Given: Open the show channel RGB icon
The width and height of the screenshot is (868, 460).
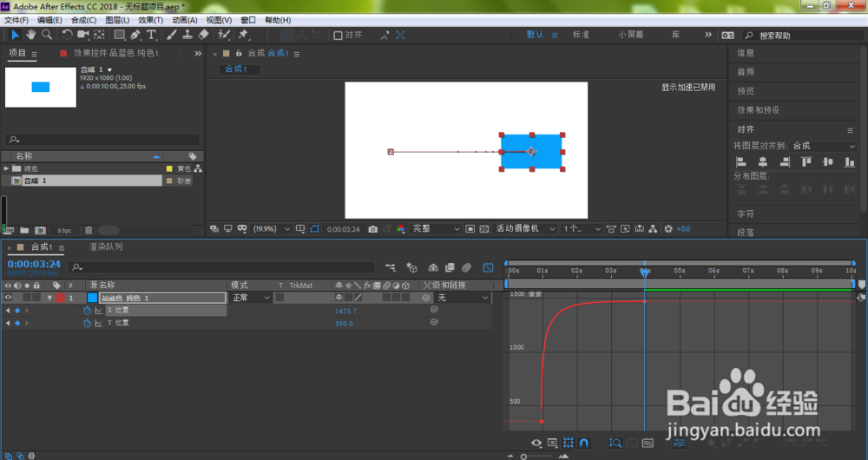Looking at the screenshot, I should point(401,229).
